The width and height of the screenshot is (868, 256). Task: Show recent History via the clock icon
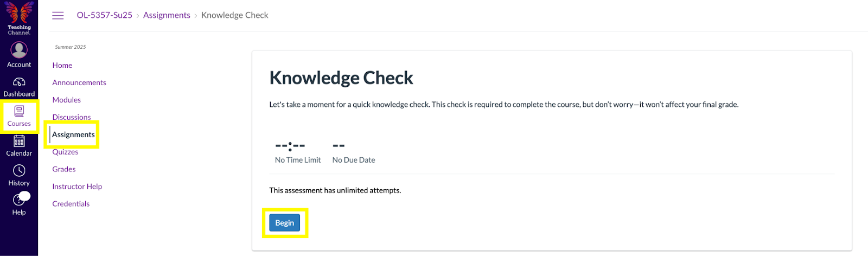coord(19,171)
